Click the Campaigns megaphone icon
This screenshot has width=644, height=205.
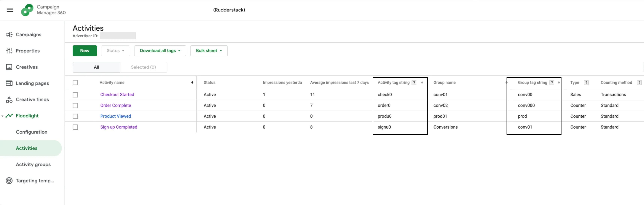point(9,35)
